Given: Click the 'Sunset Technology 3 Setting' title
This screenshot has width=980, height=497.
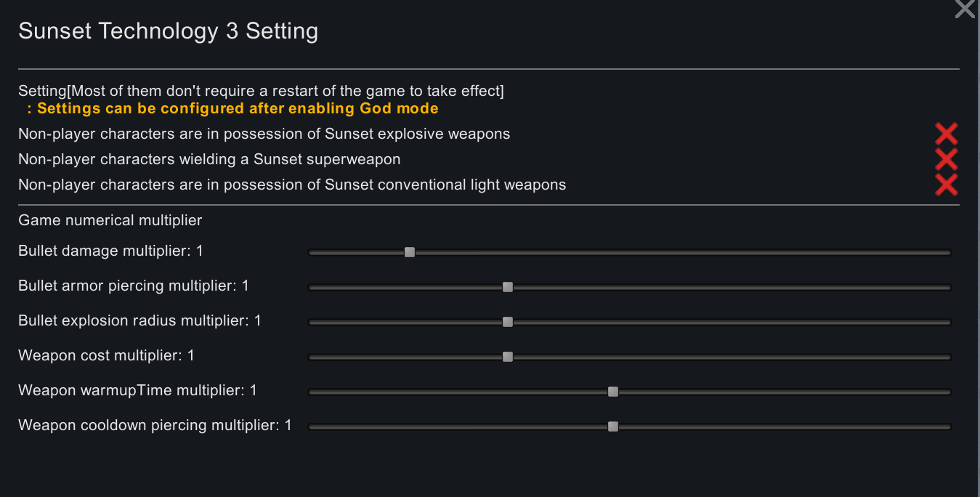Looking at the screenshot, I should pos(169,32).
